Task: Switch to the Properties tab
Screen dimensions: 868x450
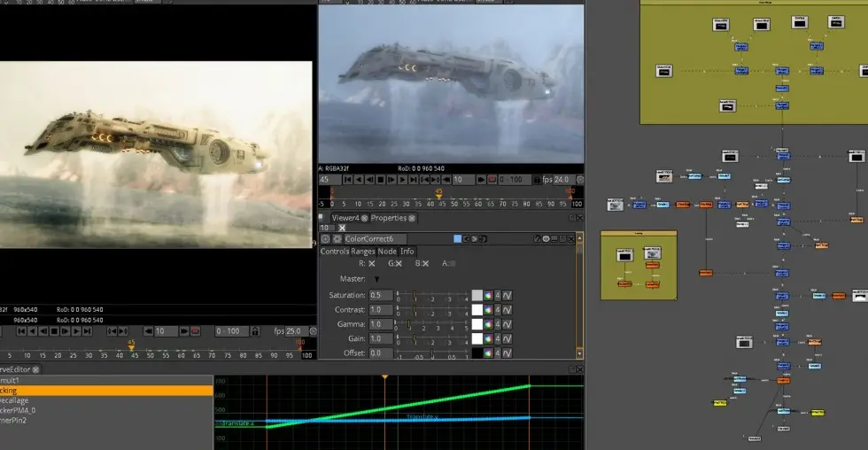Action: [x=388, y=218]
